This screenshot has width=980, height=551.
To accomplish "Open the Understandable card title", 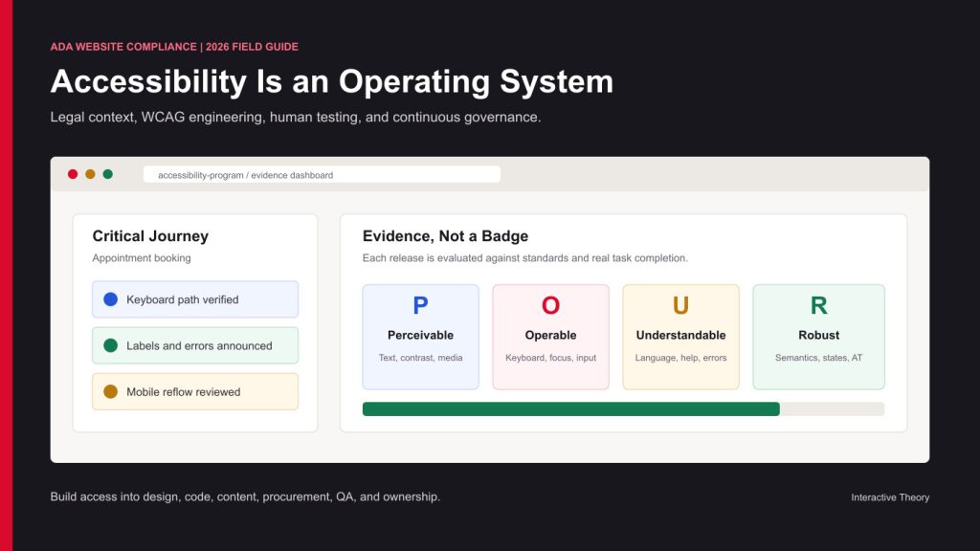I will pyautogui.click(x=680, y=336).
